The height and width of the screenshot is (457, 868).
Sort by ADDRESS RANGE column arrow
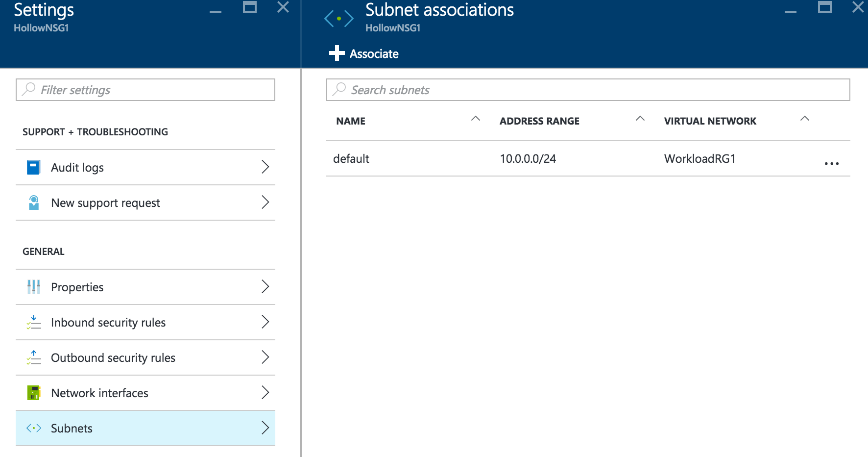click(640, 119)
